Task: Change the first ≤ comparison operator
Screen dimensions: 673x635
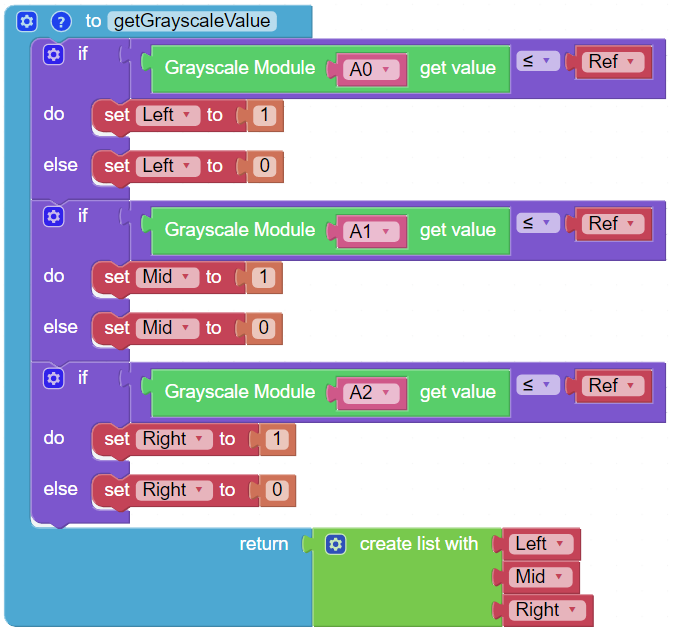Action: click(538, 61)
